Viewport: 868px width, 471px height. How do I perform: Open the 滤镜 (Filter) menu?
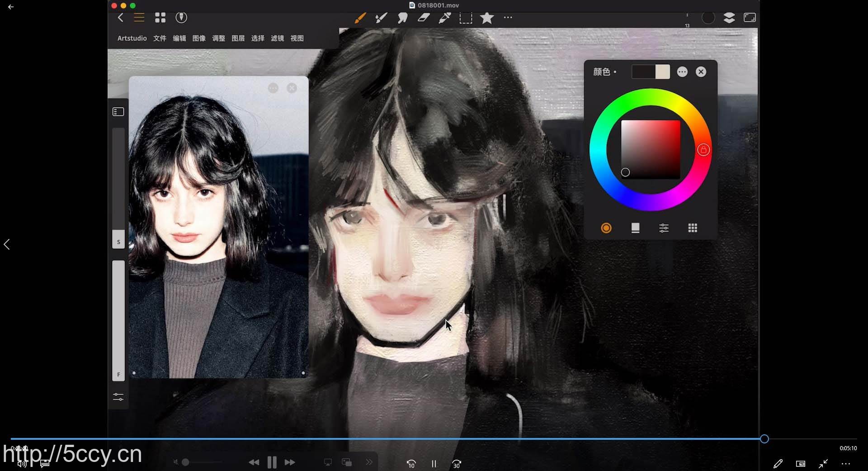tap(277, 38)
